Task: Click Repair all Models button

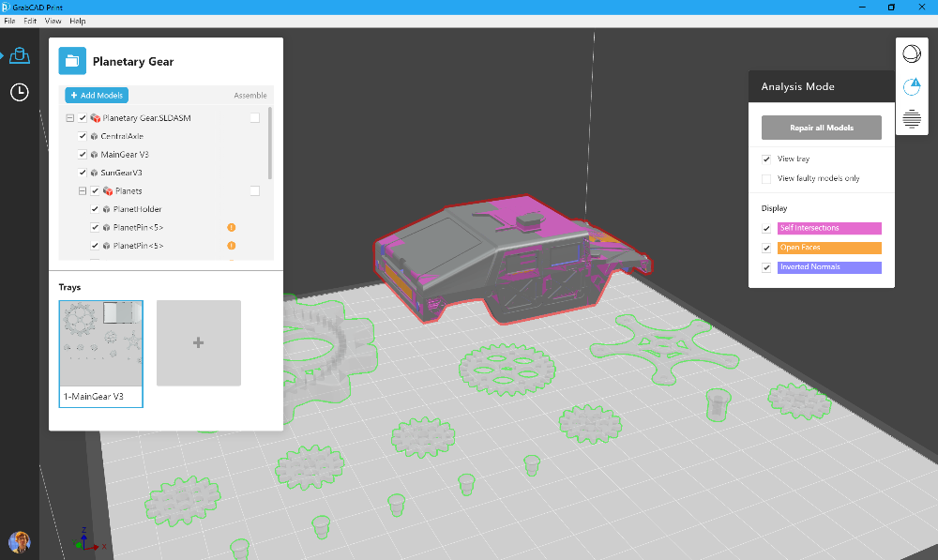Action: point(822,128)
